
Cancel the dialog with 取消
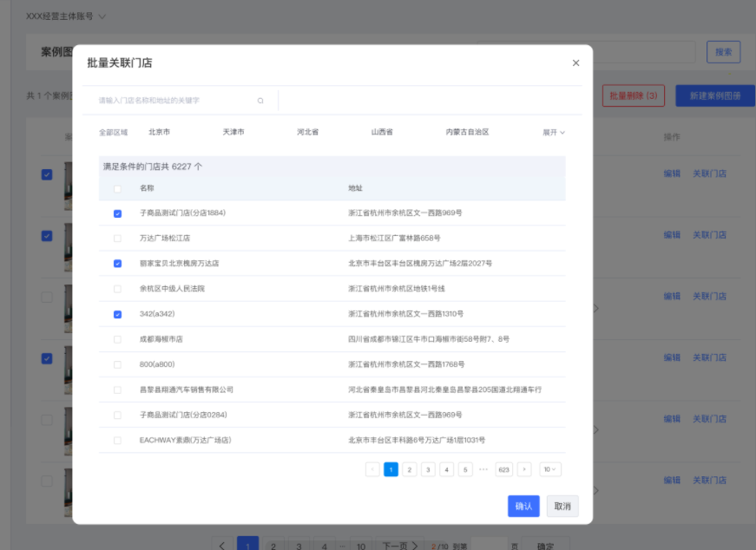562,506
